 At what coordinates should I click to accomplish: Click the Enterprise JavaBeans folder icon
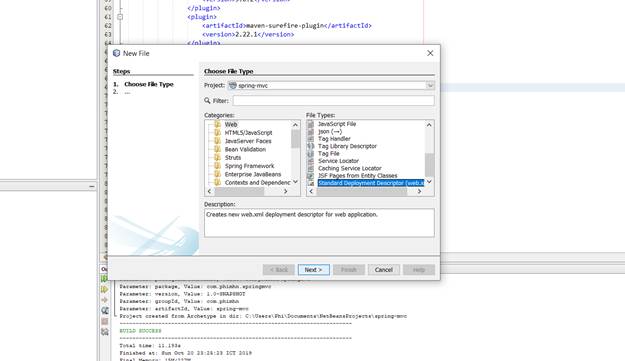coord(217,174)
